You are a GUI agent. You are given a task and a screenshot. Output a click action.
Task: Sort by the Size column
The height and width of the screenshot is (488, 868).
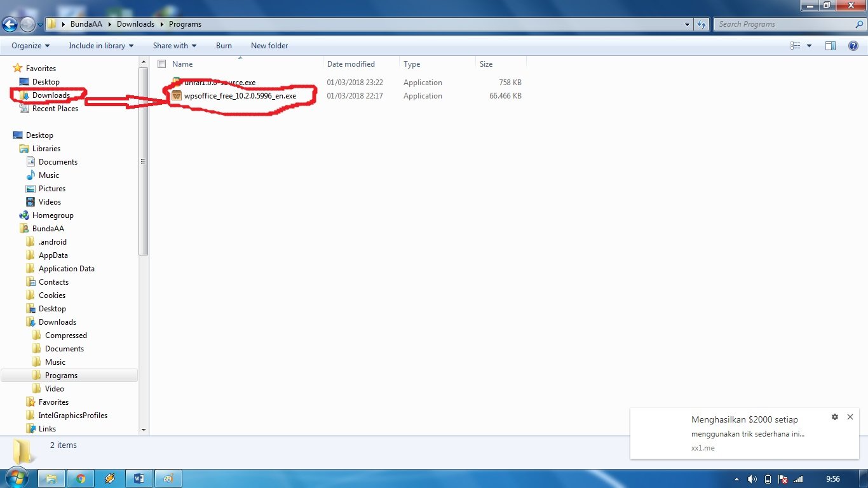486,64
